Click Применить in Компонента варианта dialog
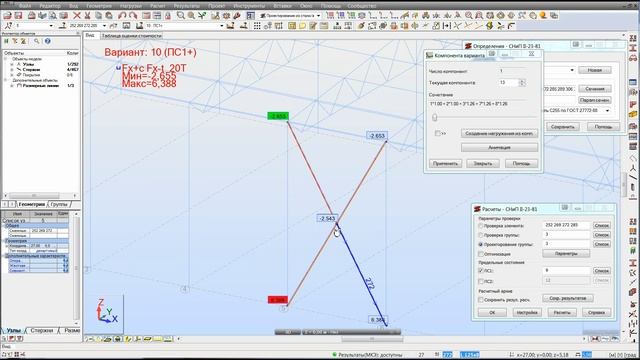Screen dimensions: 640x360 point(445,164)
